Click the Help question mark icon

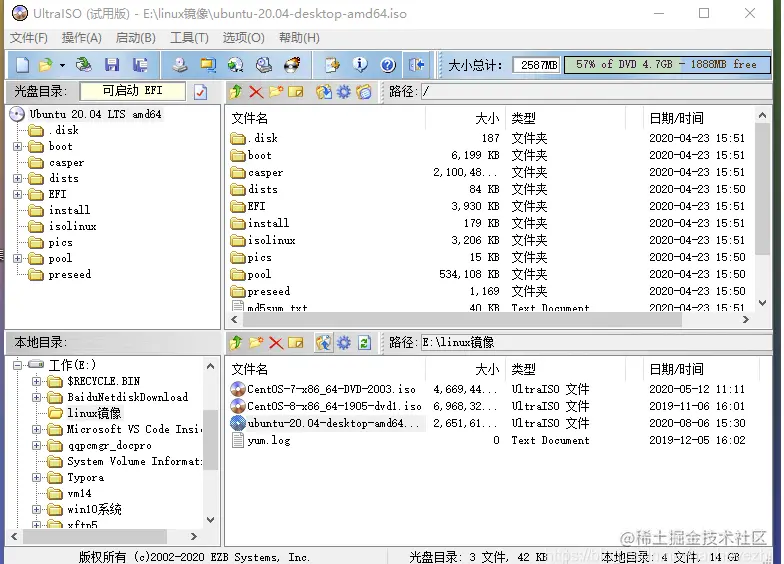(388, 64)
